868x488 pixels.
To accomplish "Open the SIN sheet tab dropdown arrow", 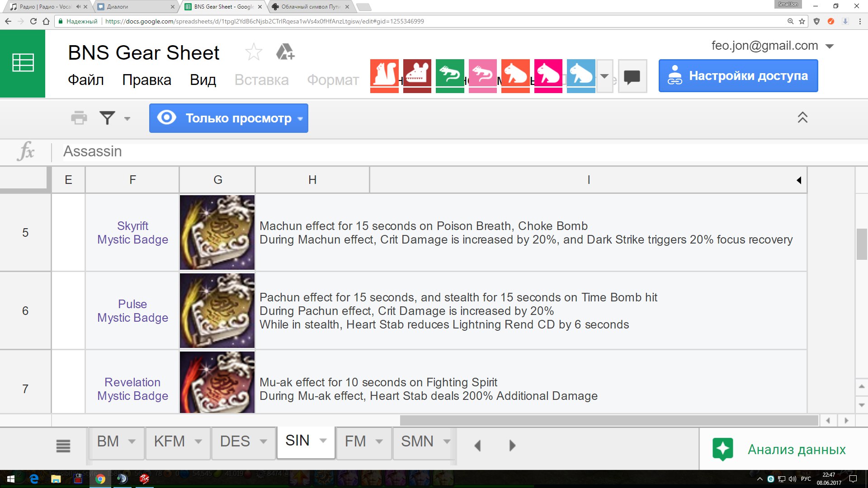I will coord(323,441).
